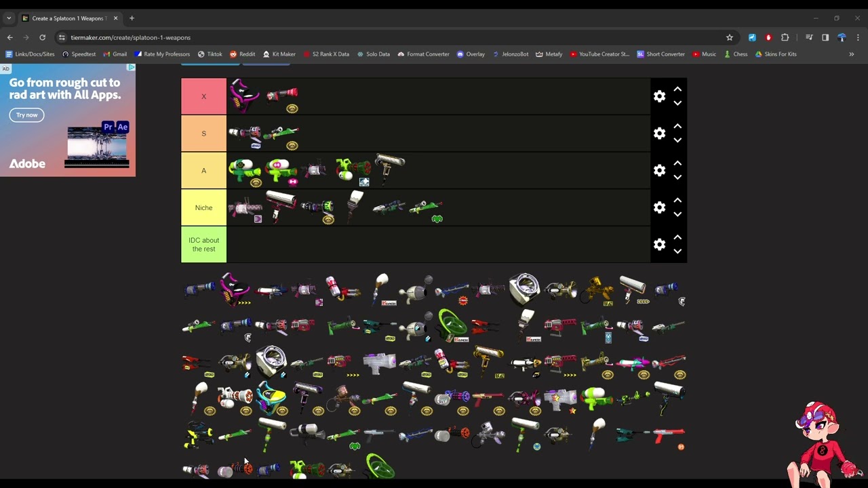Close the Adobe ad via AdChoices icon
The width and height of the screenshot is (868, 488).
pos(131,68)
